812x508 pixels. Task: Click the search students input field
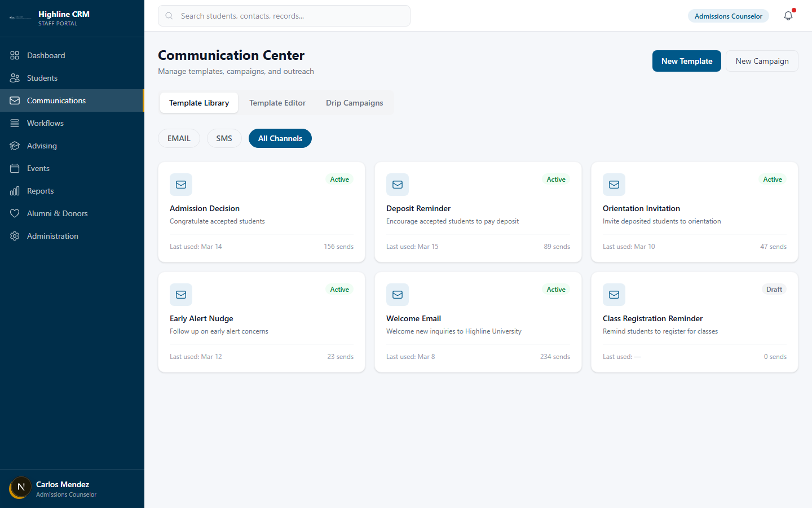click(x=284, y=16)
